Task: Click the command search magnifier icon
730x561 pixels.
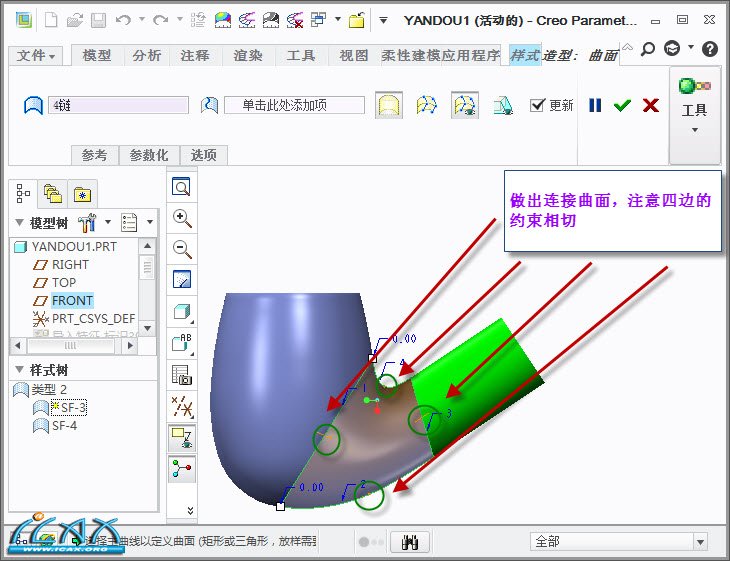Action: 648,48
